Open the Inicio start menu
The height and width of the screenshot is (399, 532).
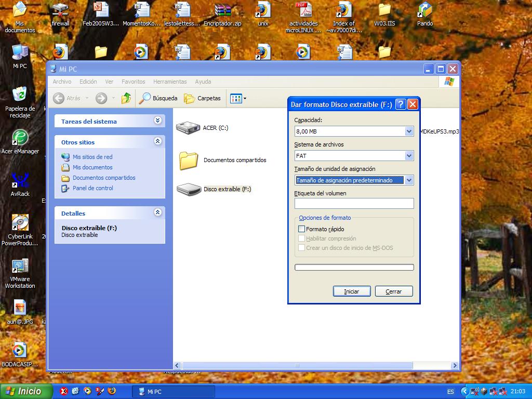point(26,391)
